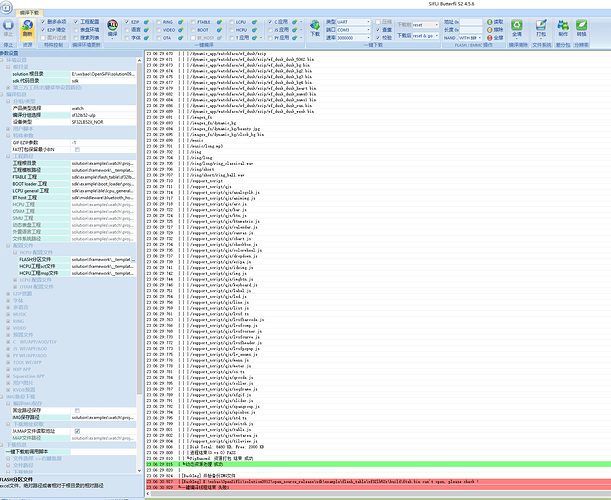The width and height of the screenshot is (611, 500).
Task: Click the 全清 (clean all) icon
Action: click(516, 25)
